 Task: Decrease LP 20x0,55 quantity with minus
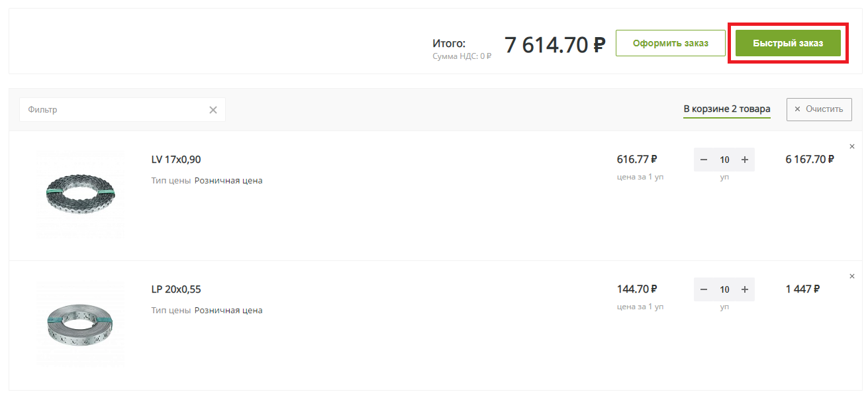point(704,289)
